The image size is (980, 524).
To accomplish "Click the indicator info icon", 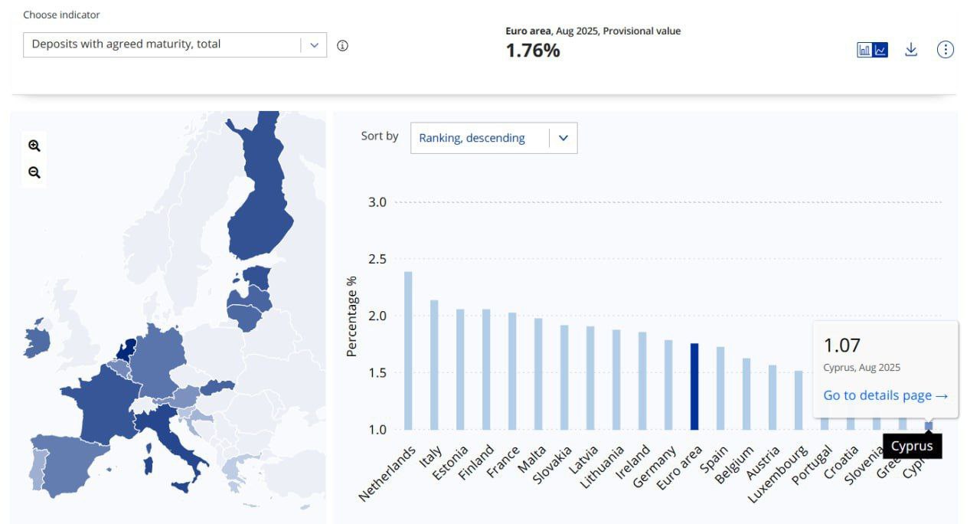I will pyautogui.click(x=342, y=45).
